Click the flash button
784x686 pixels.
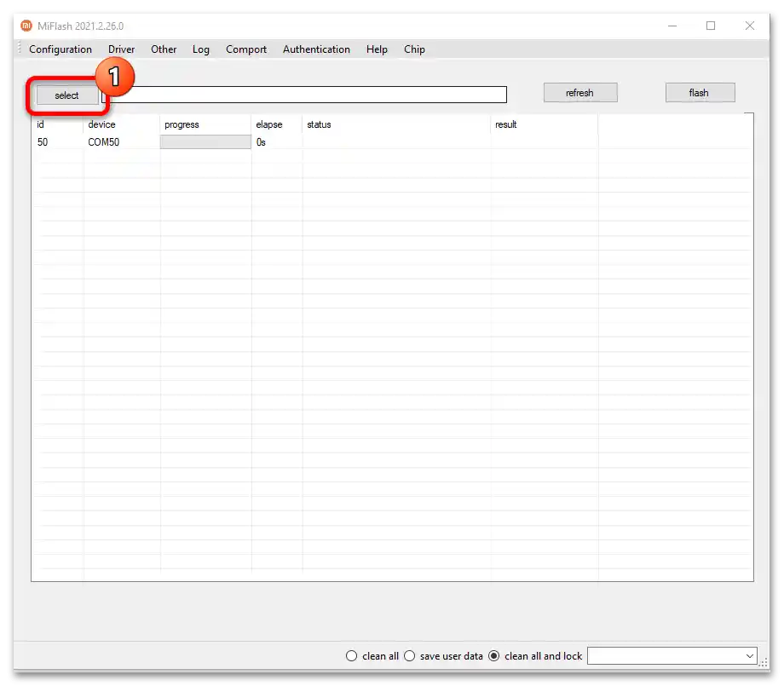700,93
